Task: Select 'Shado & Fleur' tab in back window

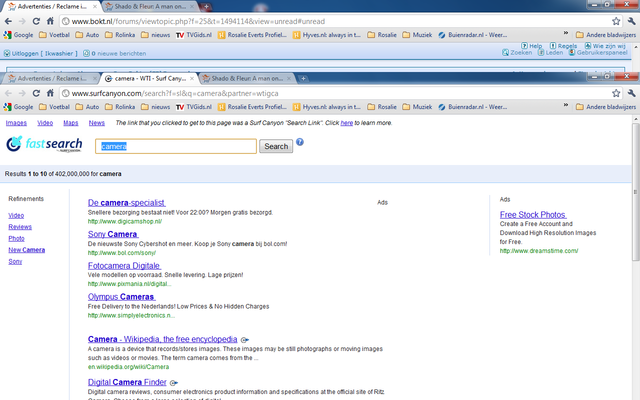Action: pyautogui.click(x=150, y=7)
